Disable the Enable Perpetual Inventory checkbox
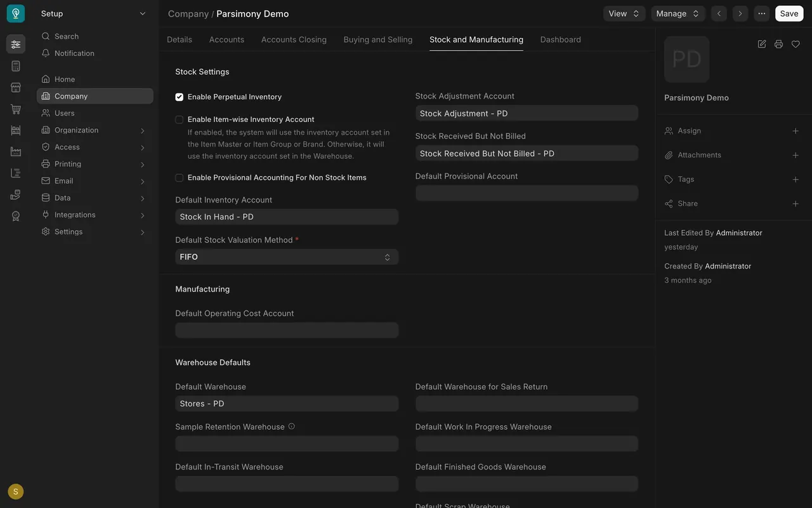The height and width of the screenshot is (508, 812). [180, 97]
